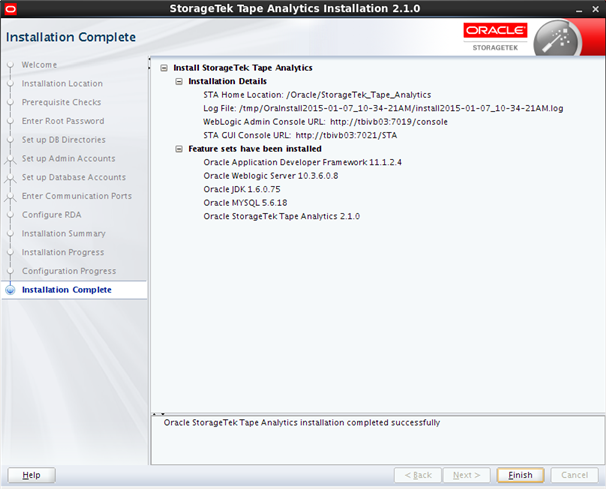Click the Oracle icon in the title bar
The width and height of the screenshot is (606, 489).
point(10,9)
